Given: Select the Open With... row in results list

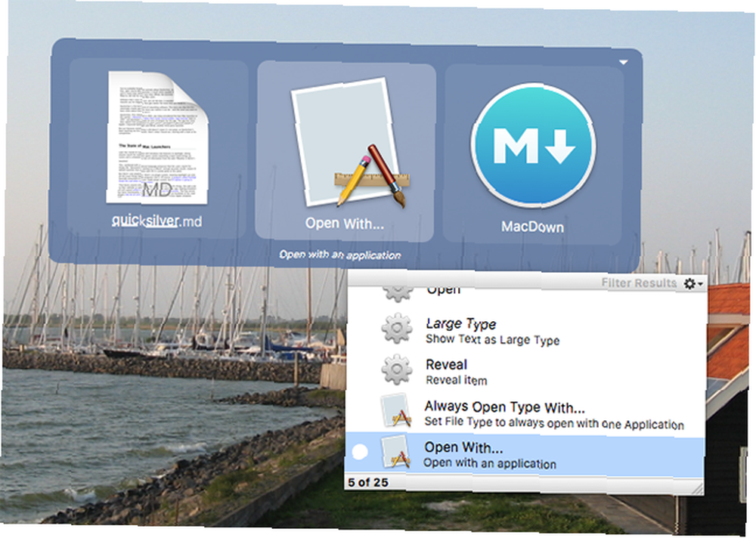Looking at the screenshot, I should click(524, 454).
